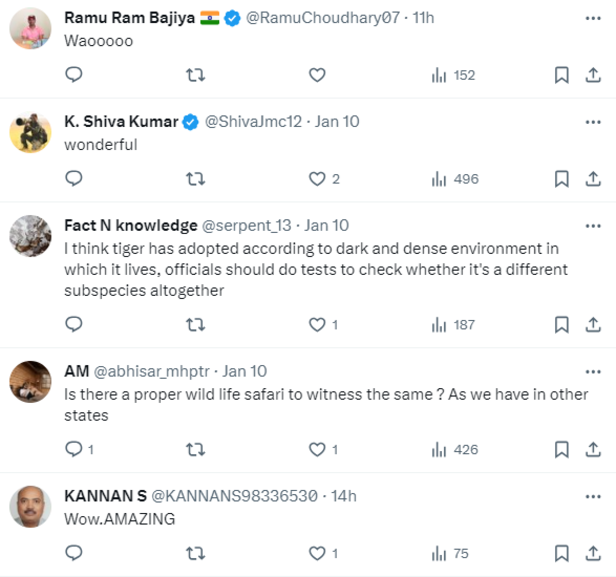Bookmark K. Shiva Kumar's tweet
The image size is (616, 577).
tap(562, 179)
